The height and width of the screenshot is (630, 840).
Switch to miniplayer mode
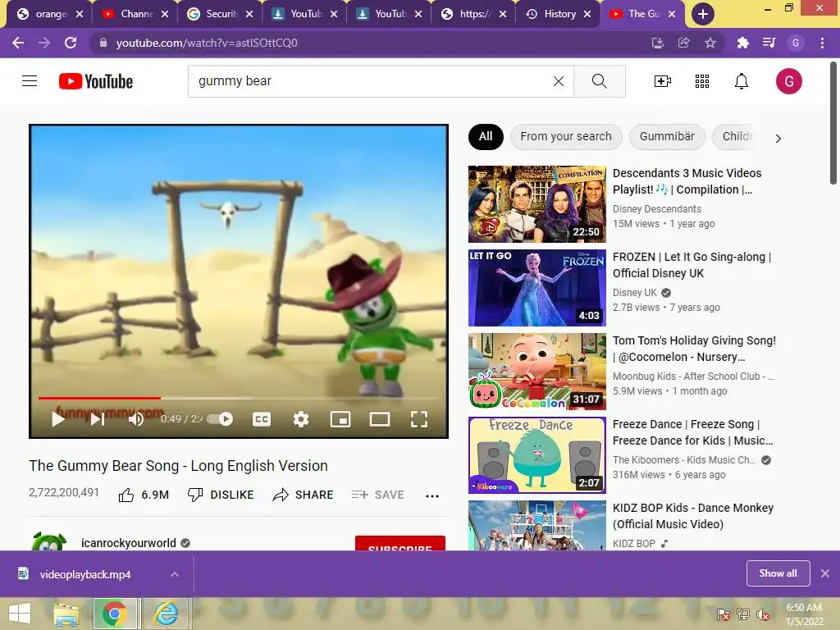pyautogui.click(x=340, y=419)
